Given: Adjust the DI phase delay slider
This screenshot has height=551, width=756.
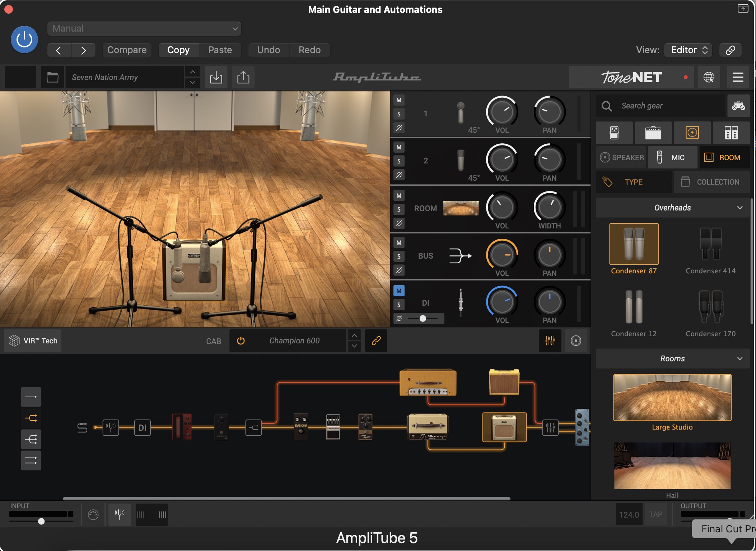Looking at the screenshot, I should (423, 319).
